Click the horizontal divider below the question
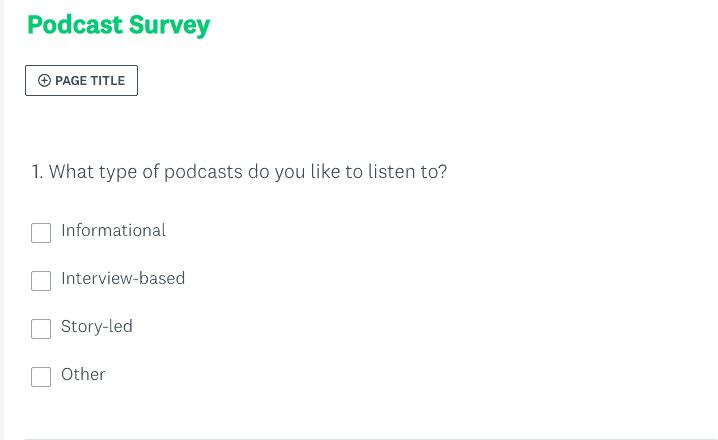This screenshot has height=440, width=718. click(370, 438)
